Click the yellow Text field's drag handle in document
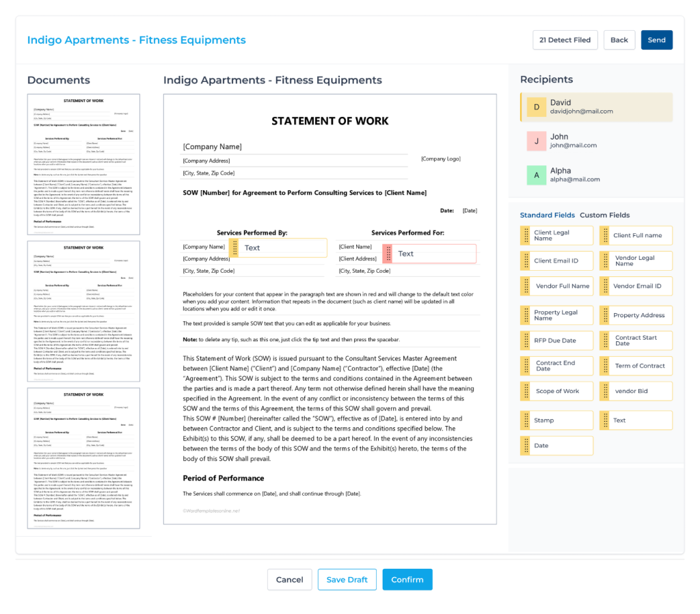700x614 pixels. coord(234,248)
